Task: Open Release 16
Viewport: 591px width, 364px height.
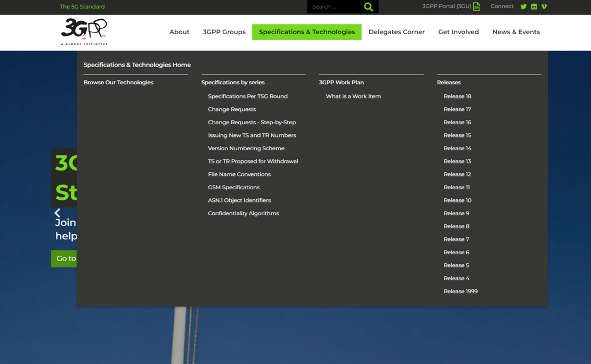Action: tap(458, 122)
